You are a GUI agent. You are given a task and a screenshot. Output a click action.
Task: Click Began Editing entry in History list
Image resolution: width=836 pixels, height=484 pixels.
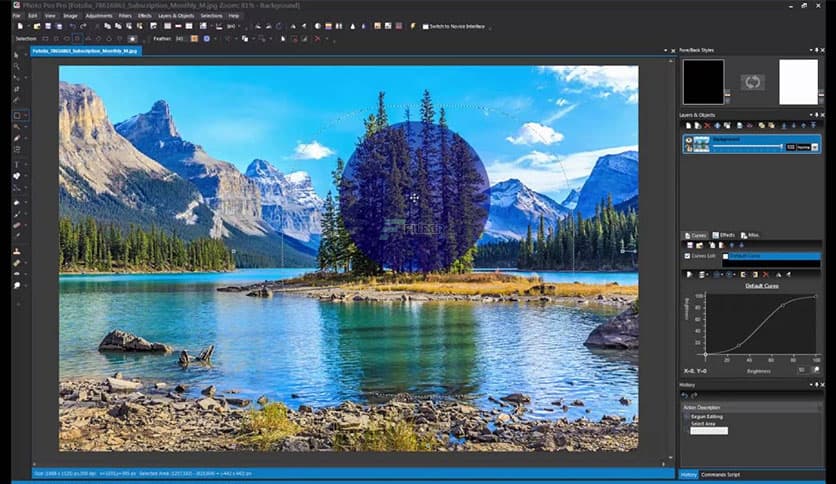(x=707, y=416)
